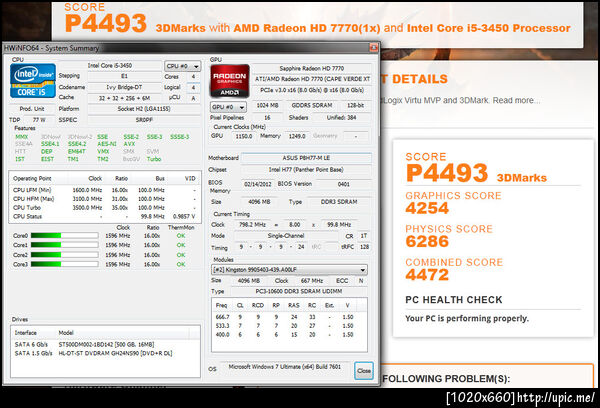This screenshot has height=408, width=600.
Task: Click the Graphics Score 4254 value
Action: coord(427,209)
